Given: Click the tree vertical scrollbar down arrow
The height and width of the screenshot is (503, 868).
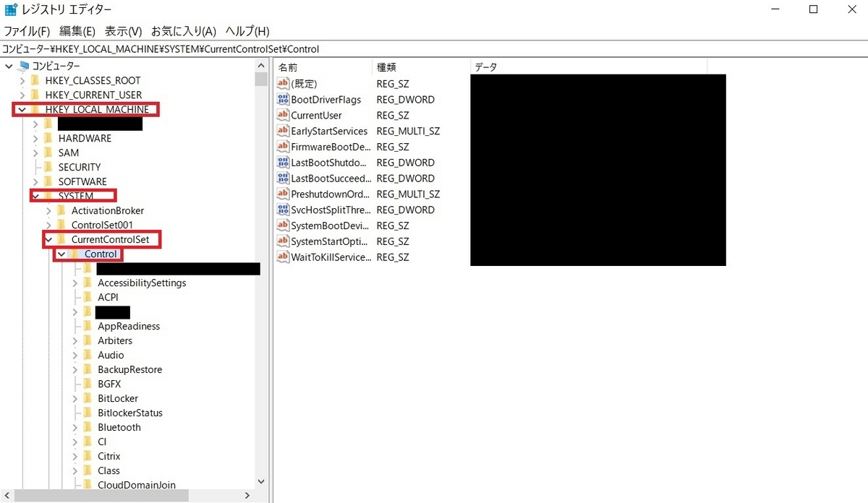Looking at the screenshot, I should point(262,481).
